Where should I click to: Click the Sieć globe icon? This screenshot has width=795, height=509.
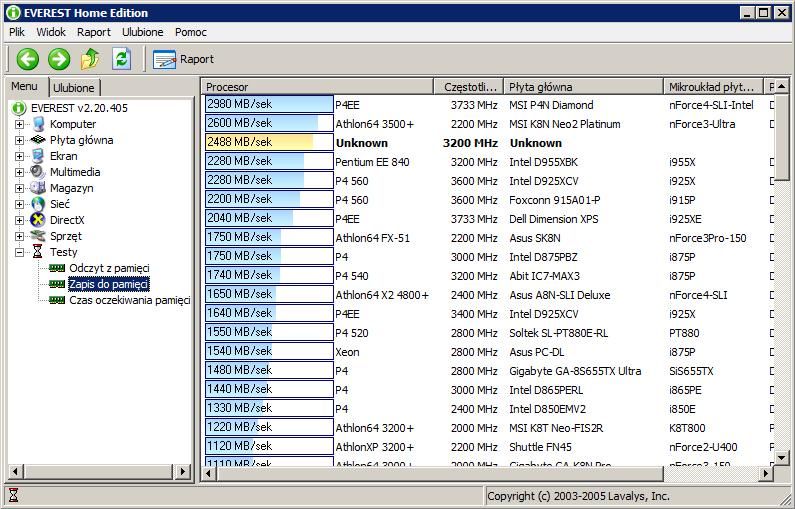point(38,204)
